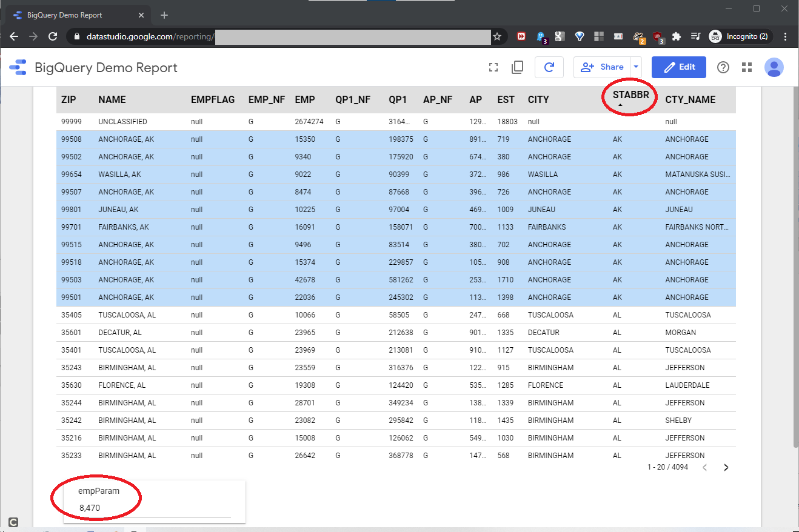Screen dimensions: 799x532
Task: Select the JUNEAU, AK name cell
Action: (x=118, y=210)
